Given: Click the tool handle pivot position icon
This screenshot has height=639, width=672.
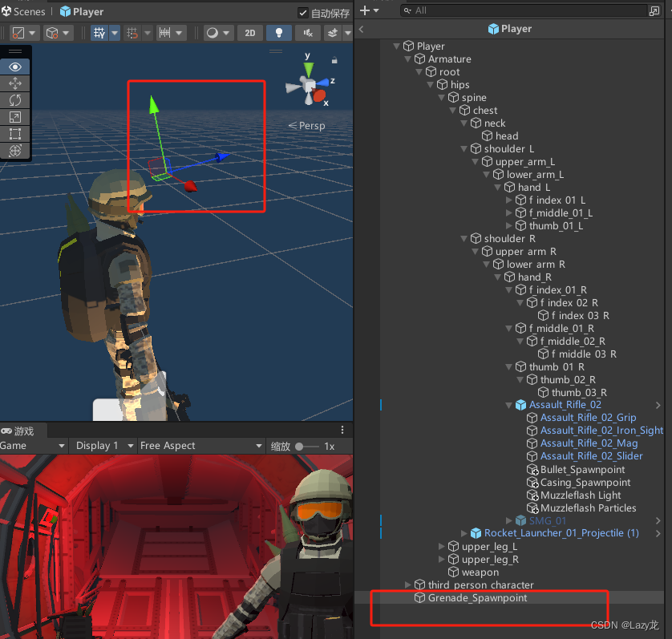Looking at the screenshot, I should [x=18, y=33].
